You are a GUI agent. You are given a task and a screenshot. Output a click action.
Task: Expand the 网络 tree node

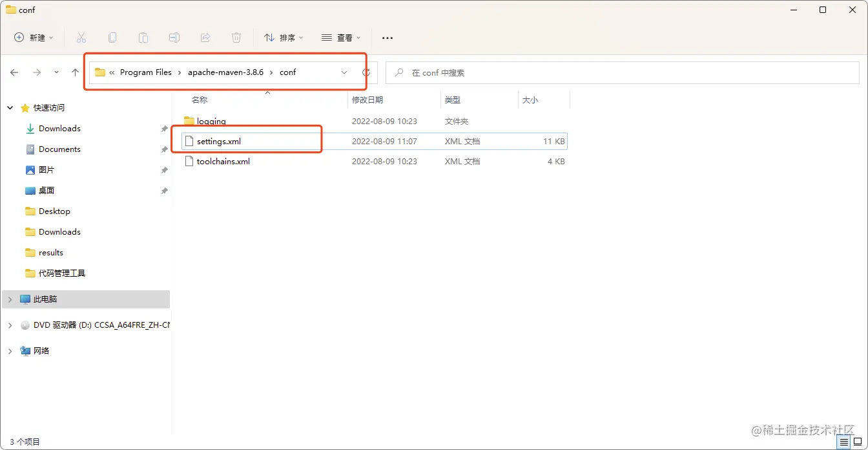10,351
